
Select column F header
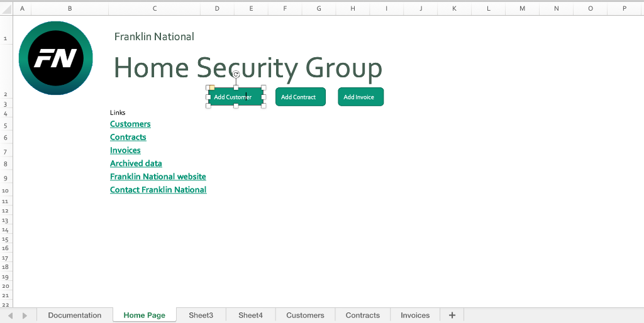tap(285, 9)
